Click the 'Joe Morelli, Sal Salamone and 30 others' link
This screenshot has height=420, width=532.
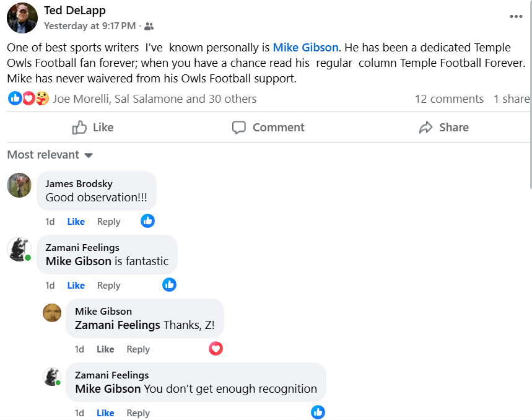pos(155,99)
